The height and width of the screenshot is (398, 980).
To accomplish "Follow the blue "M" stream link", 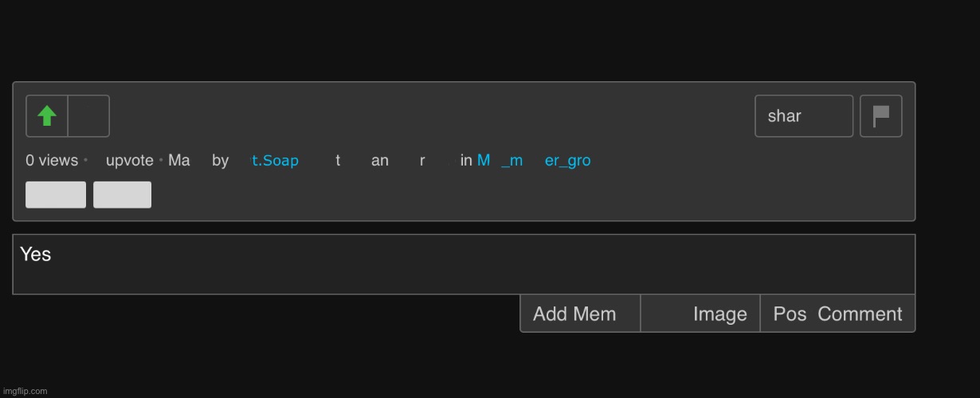I will (x=484, y=161).
